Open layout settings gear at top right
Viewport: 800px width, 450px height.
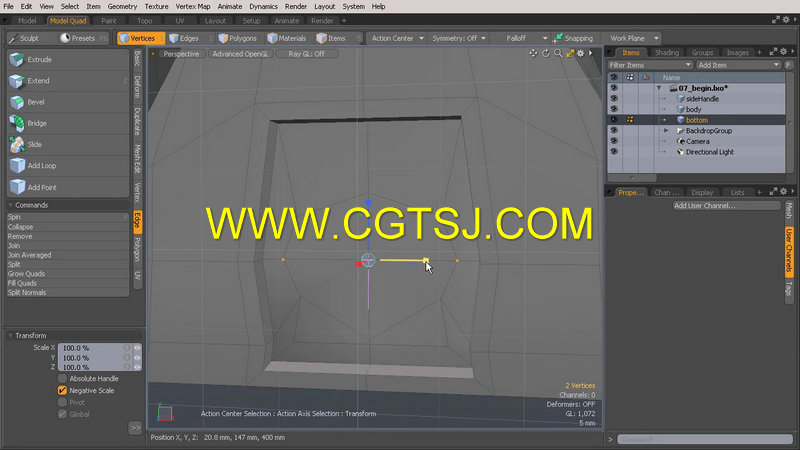coord(786,19)
